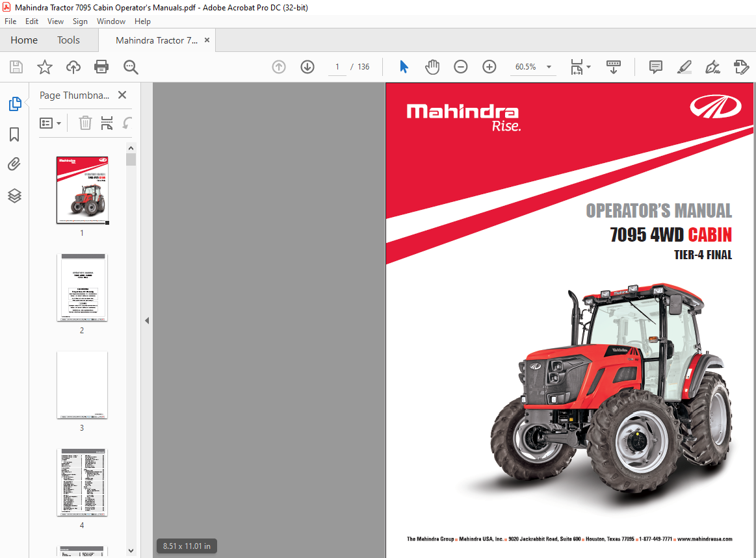Activate the Hand pan tool
Image resolution: width=756 pixels, height=558 pixels.
pyautogui.click(x=432, y=66)
